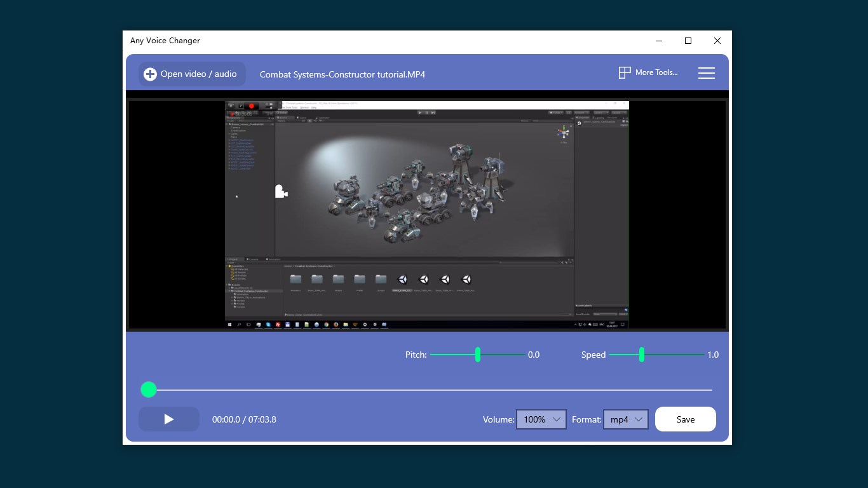
Task: Click the Pitch slider handle
Action: click(x=478, y=355)
